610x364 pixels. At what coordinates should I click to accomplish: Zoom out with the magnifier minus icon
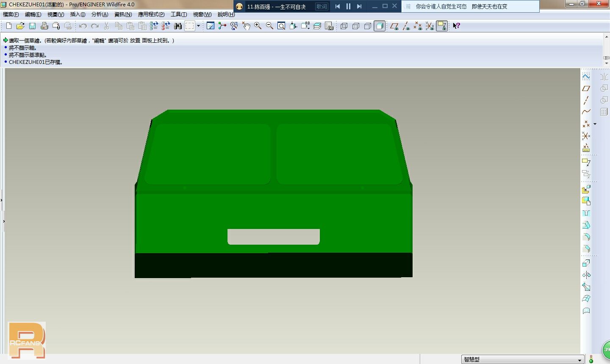pos(269,26)
